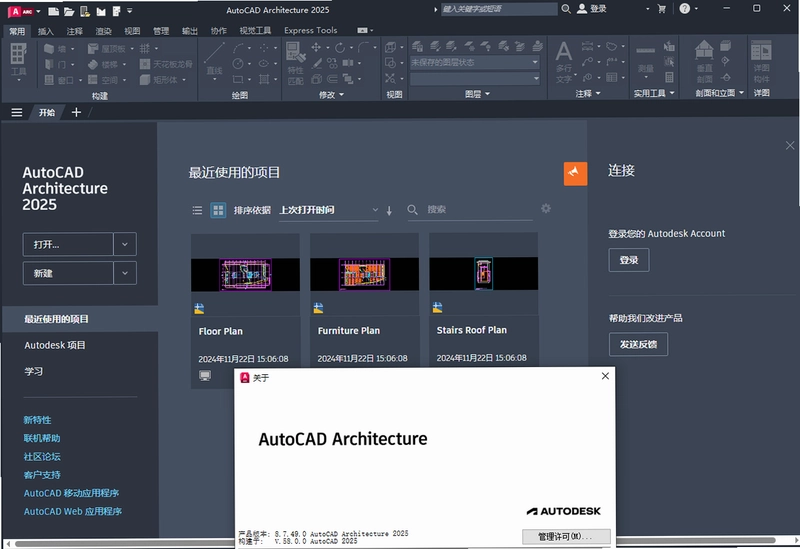Open the 未保存的图层状态 layer state dropdown
This screenshot has width=800, height=549.
pos(475,62)
